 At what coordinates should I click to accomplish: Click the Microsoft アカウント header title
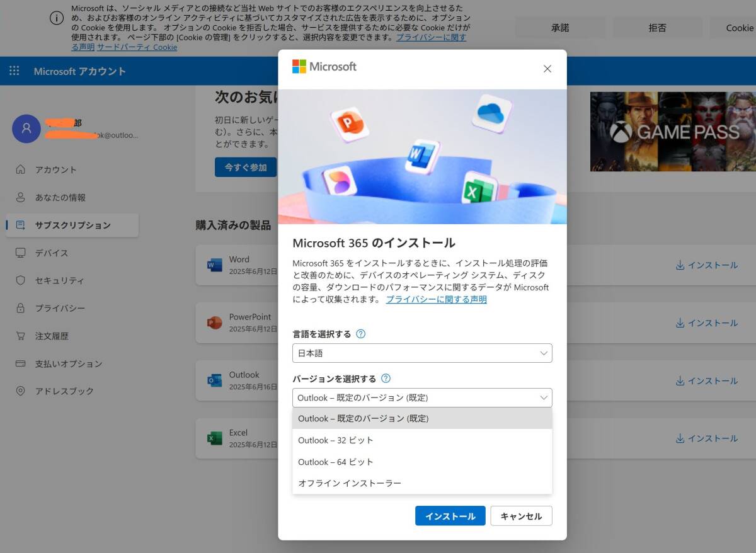coord(80,71)
